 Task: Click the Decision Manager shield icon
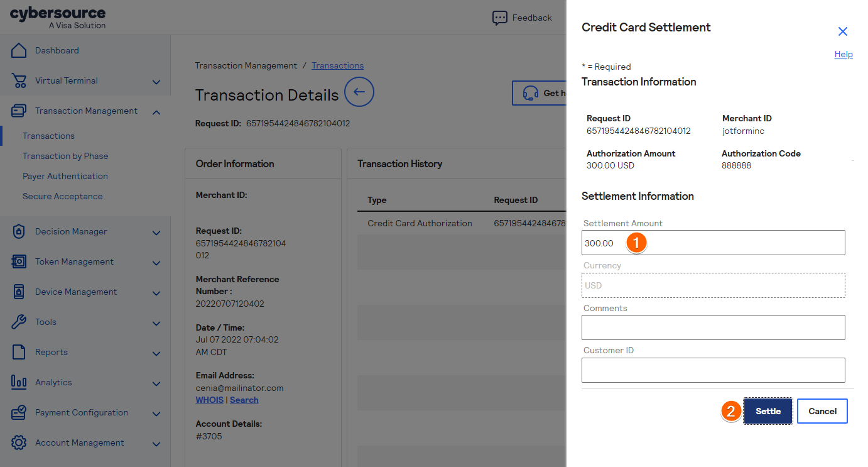[x=19, y=231]
